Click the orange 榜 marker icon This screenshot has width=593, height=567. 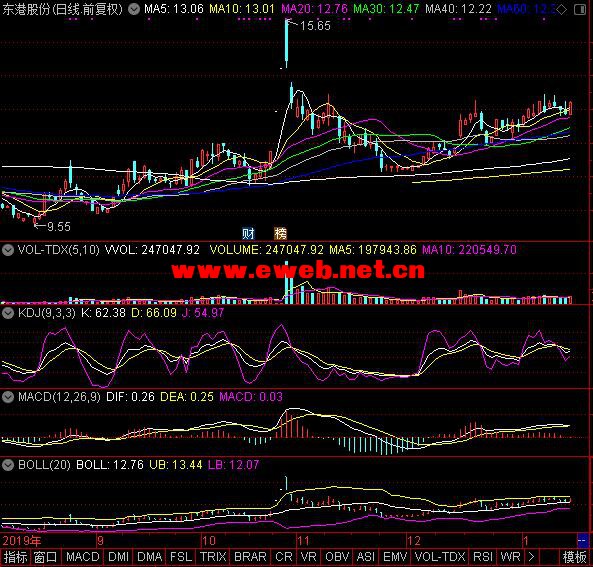pos(280,234)
